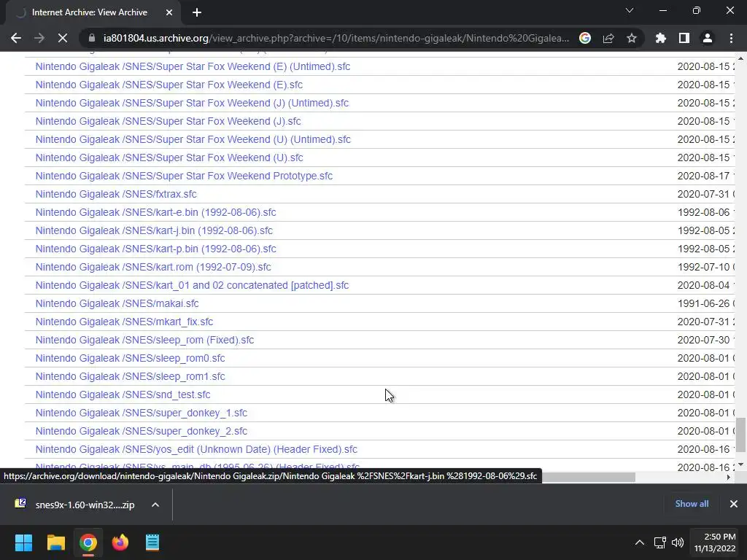Screen dimensions: 747x560
Task: Open the sleep_rom1.sfc link
Action: tap(130, 376)
